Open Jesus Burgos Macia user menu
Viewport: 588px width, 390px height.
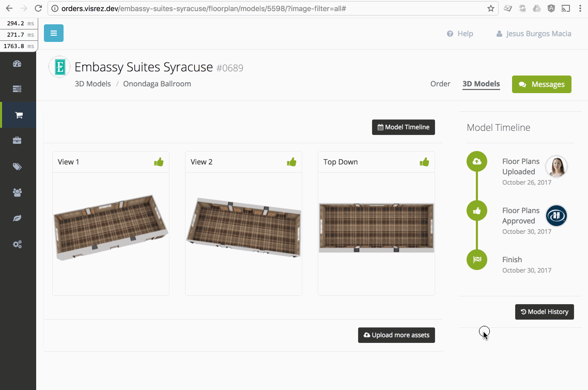[x=534, y=34]
